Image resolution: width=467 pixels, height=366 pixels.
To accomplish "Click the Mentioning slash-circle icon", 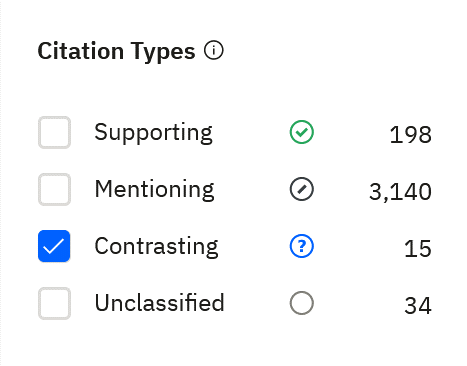I will 301,189.
